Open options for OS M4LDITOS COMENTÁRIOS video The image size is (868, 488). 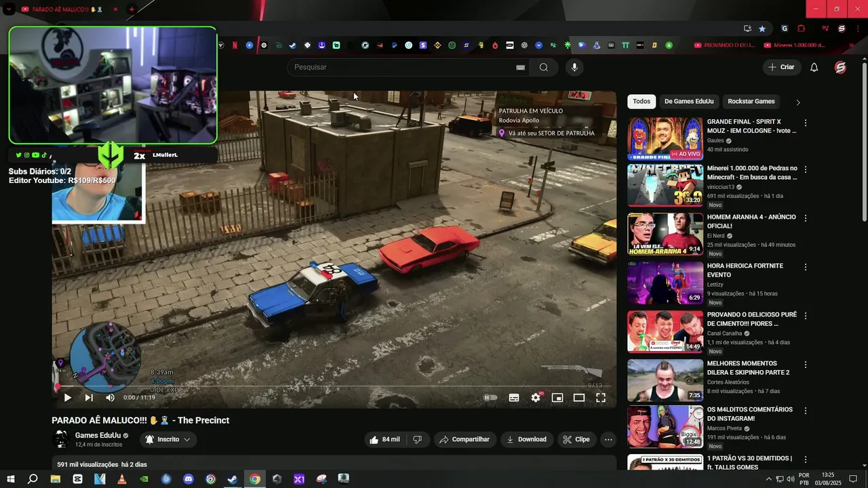(806, 411)
